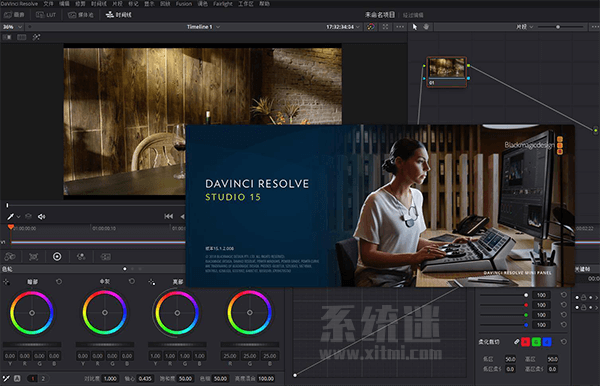600x386 pixels.
Task: Click the orange playhead at 01:00:00:00
Action: (x=11, y=227)
